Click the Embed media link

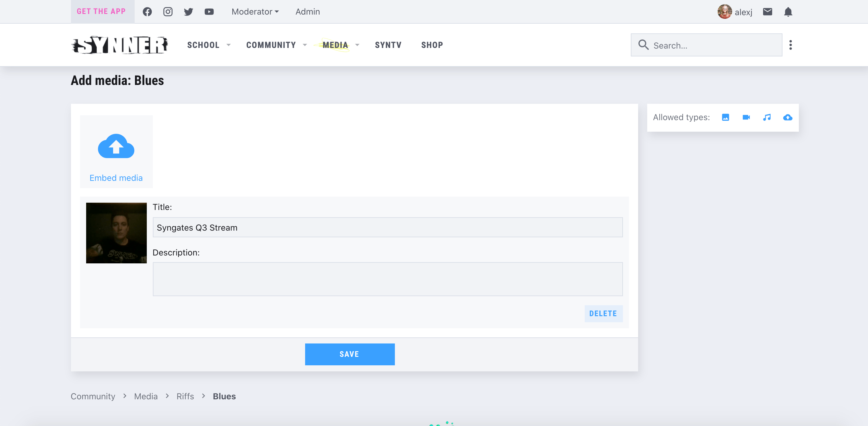[116, 177]
